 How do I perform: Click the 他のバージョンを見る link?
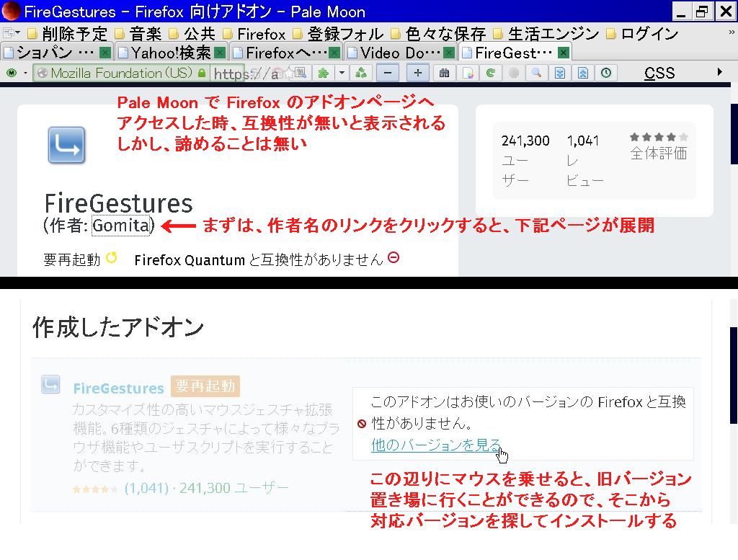[436, 445]
